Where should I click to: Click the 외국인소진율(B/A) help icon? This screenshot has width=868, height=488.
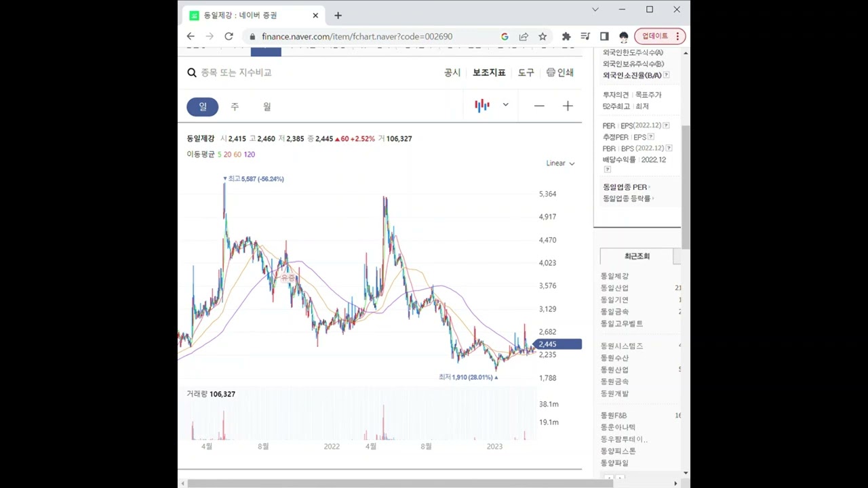tap(666, 75)
